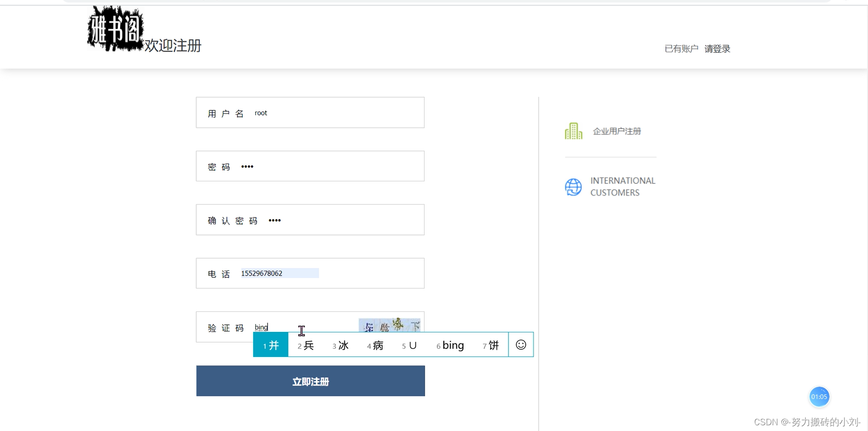
Task: Select IME candidate 3 冰
Action: [x=340, y=345]
